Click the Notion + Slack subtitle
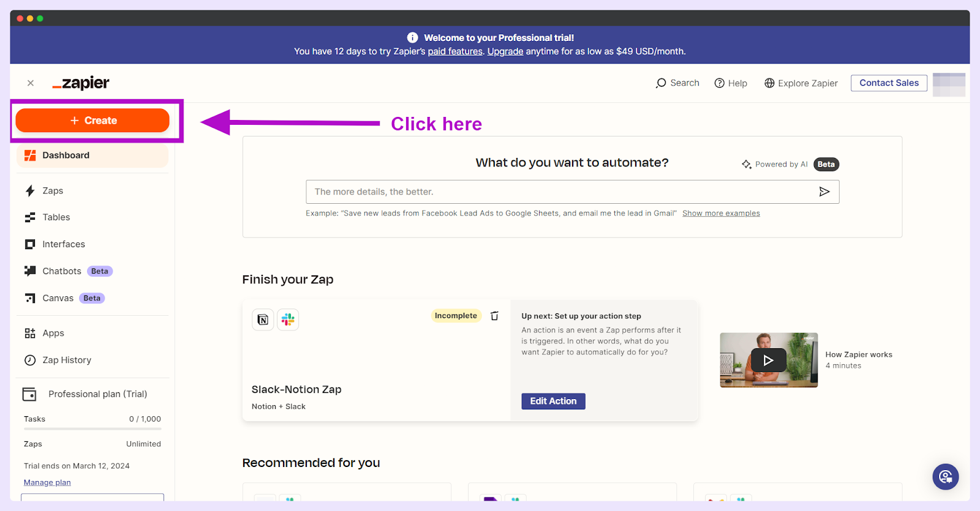This screenshot has height=511, width=980. click(x=279, y=406)
